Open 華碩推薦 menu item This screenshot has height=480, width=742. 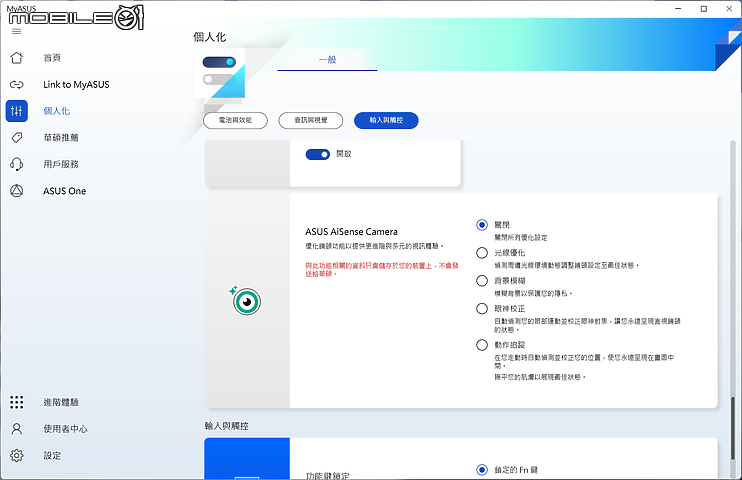(61, 138)
